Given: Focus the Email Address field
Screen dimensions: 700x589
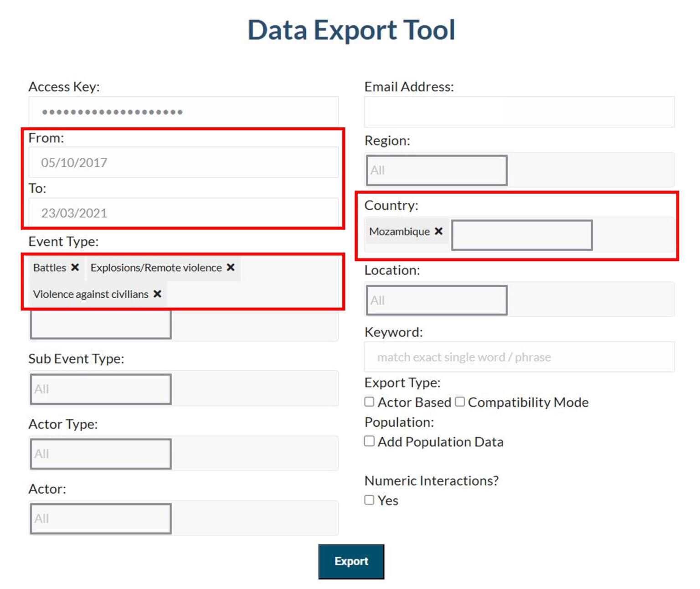Looking at the screenshot, I should tap(519, 112).
